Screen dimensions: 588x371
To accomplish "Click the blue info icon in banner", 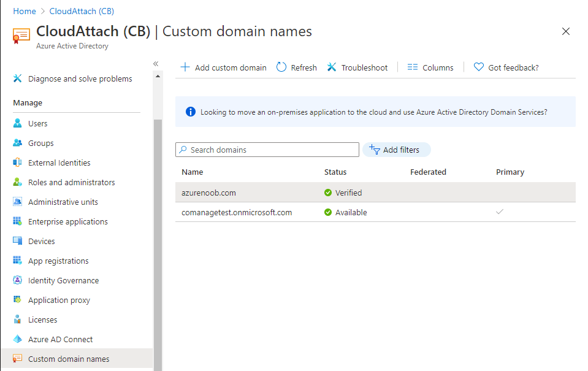I will click(x=191, y=112).
